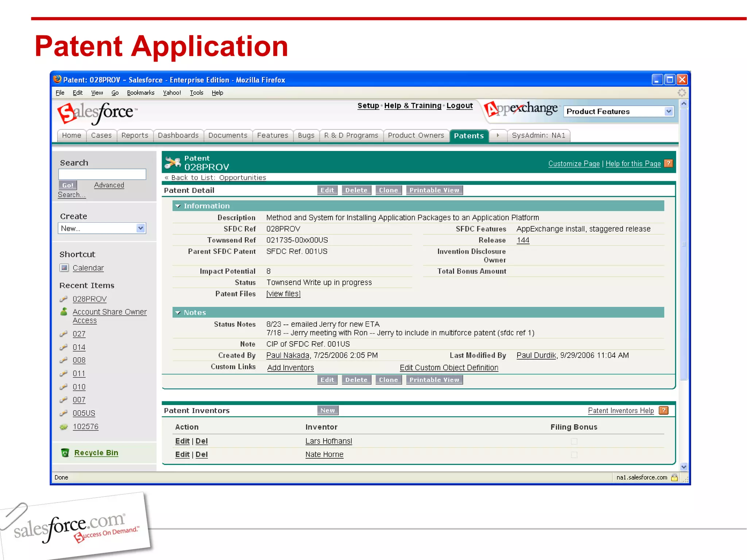The width and height of the screenshot is (747, 560).
Task: Open the Cases tab
Action: click(x=101, y=136)
